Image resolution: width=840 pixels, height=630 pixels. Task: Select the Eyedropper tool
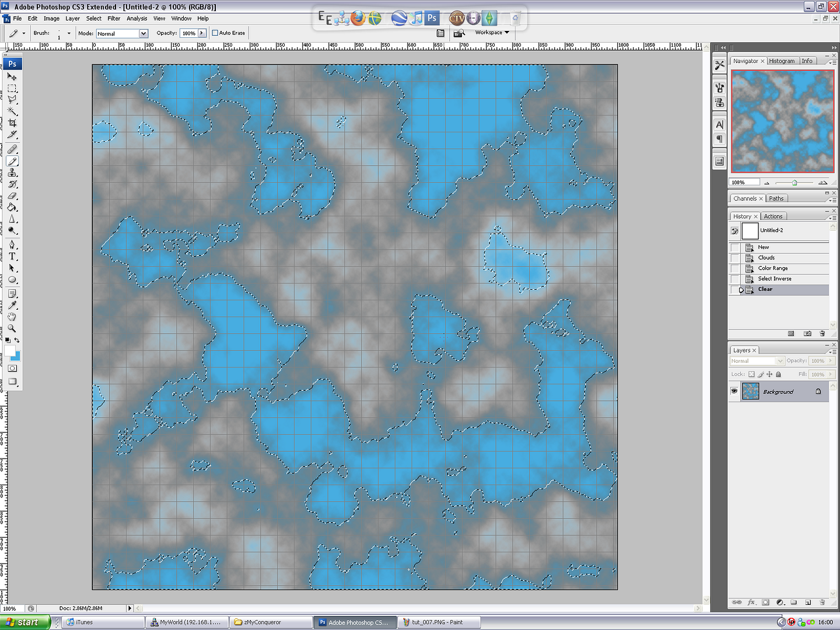click(x=12, y=306)
